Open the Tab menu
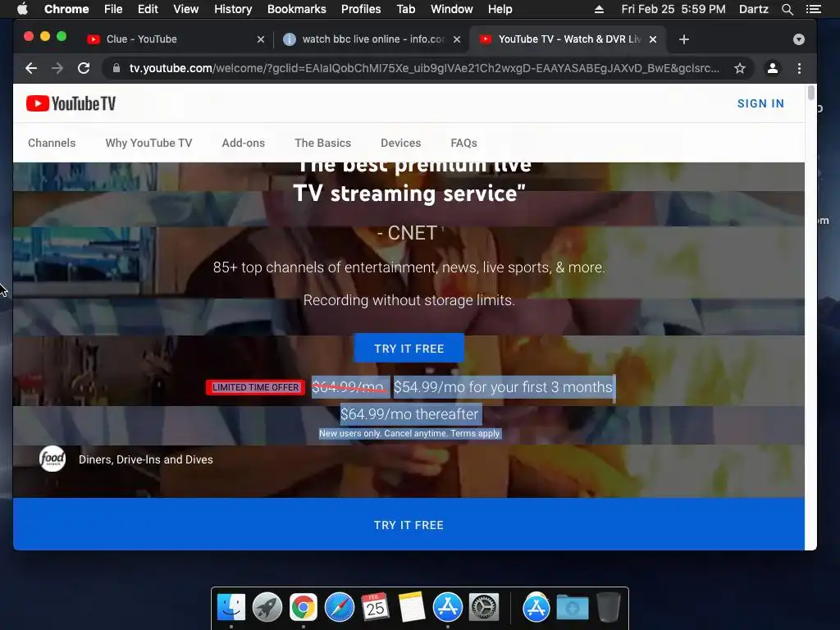Viewport: 840px width, 630px height. 405,9
